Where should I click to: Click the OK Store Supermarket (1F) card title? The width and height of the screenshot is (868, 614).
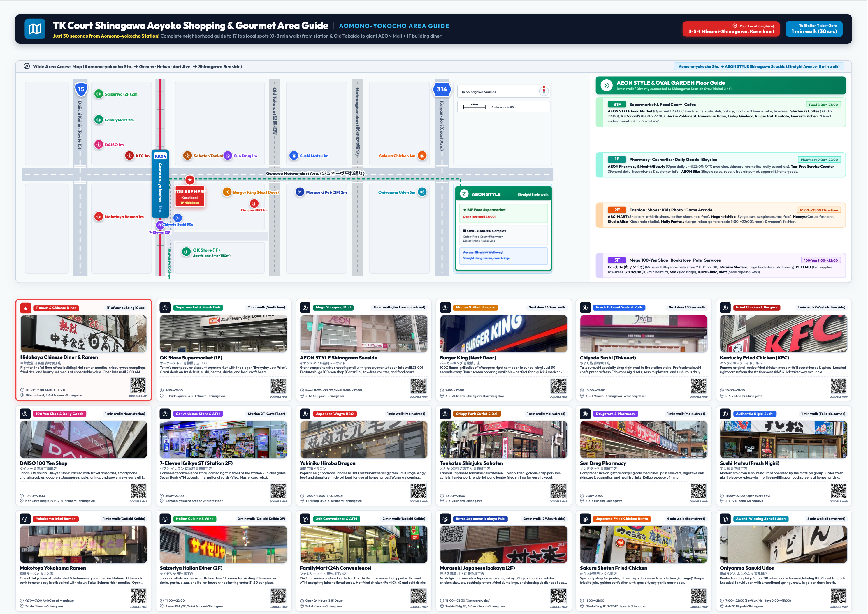pos(191,358)
